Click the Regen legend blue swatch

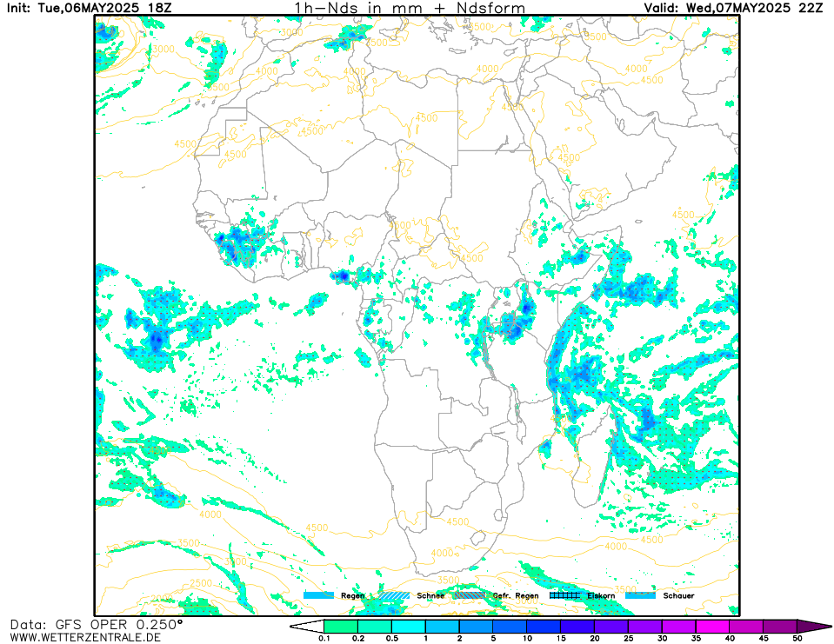coord(318,595)
